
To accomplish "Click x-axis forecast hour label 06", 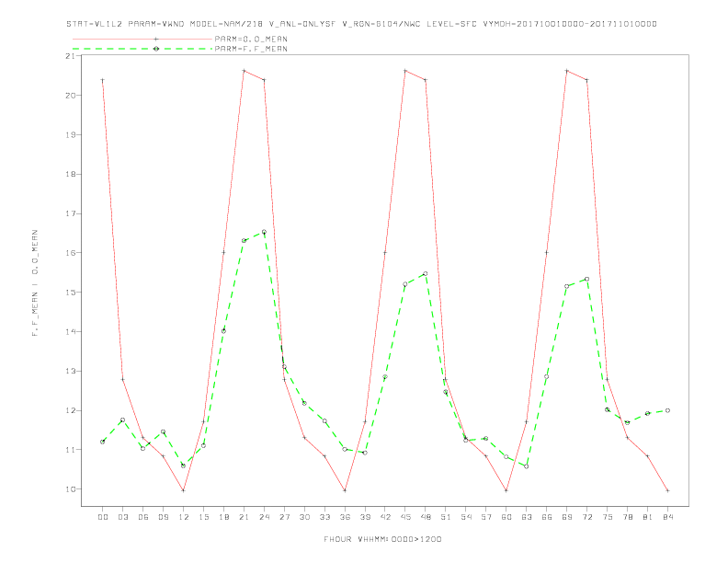I will coord(143,517).
